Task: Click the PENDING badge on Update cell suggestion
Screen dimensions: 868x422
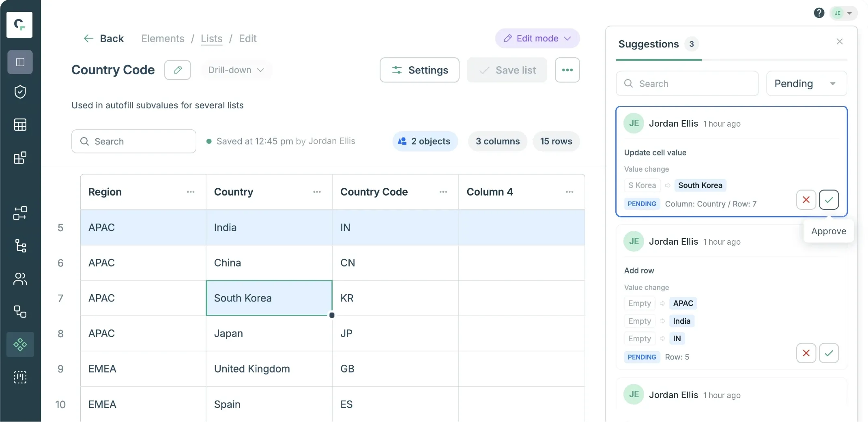Action: [642, 204]
